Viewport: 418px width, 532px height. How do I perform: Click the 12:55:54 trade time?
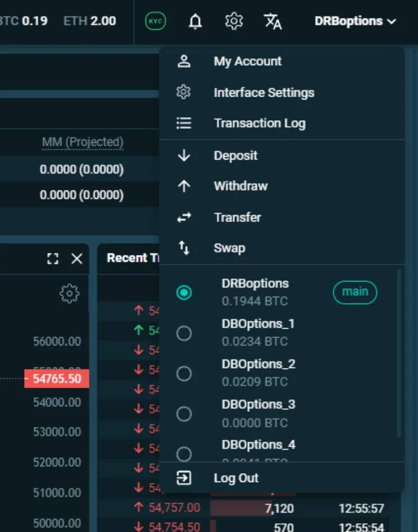[x=361, y=528]
